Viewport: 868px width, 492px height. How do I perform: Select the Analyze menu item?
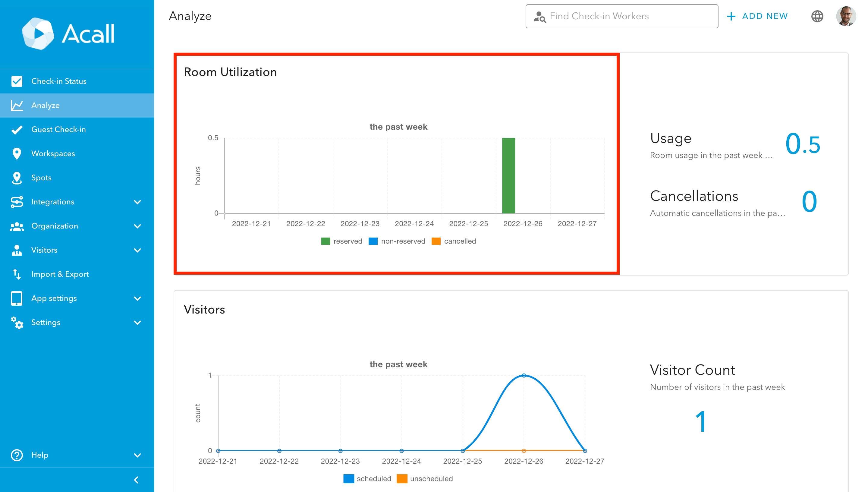pos(46,106)
